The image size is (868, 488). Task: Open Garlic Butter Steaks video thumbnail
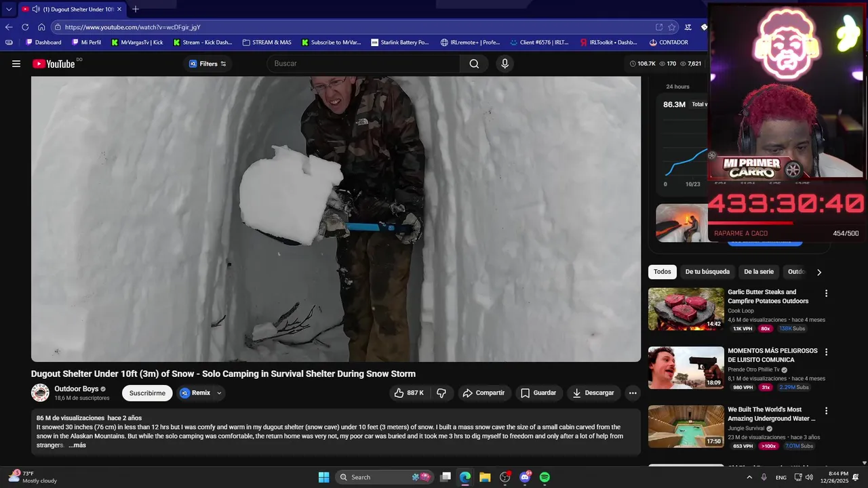coord(686,309)
